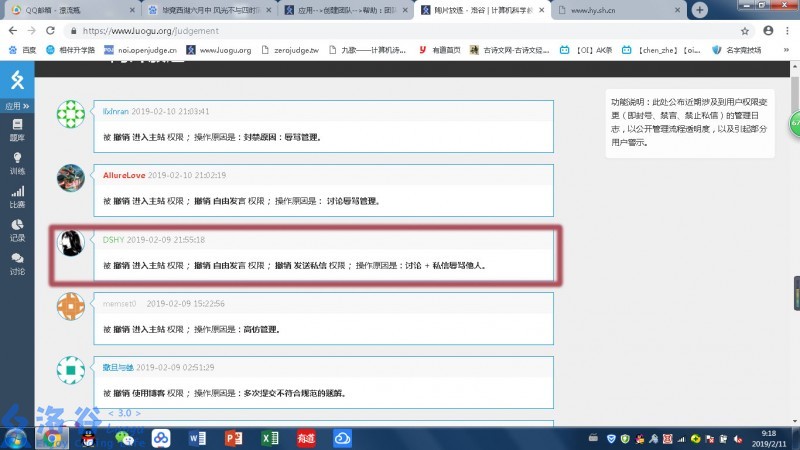Expand the 应用 sidebar menu
800x450 pixels.
(16, 105)
